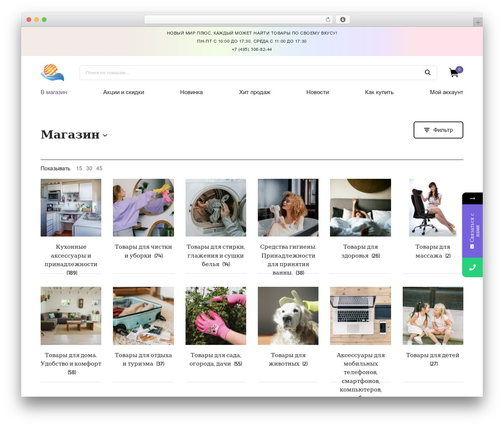Screen dimensions: 504x427
Task: Open the garden gloves category image
Action: tap(216, 316)
